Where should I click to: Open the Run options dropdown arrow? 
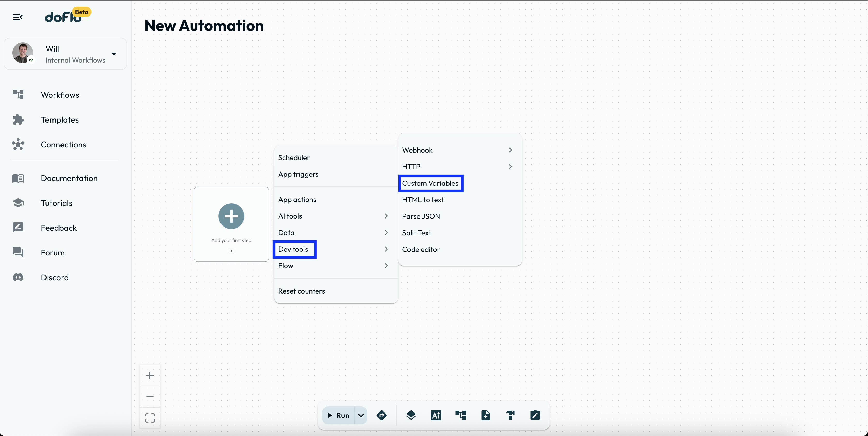point(361,415)
